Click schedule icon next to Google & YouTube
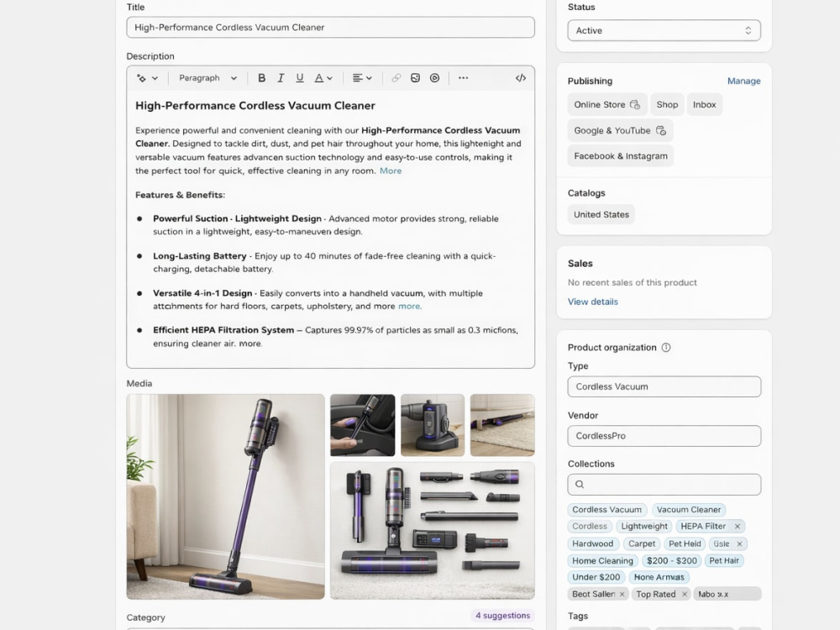The image size is (840, 630). [661, 130]
